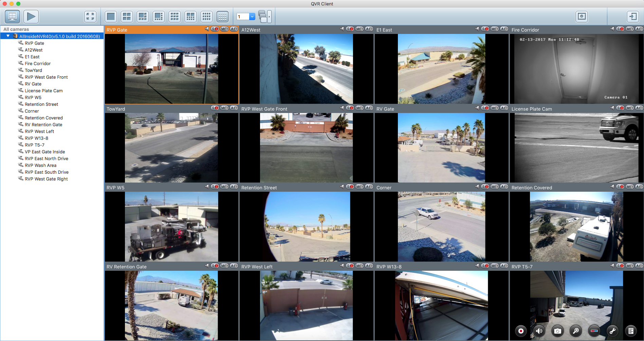Toggle scheduled recording S for RVP Gate
The height and width of the screenshot is (341, 644).
[215, 29]
